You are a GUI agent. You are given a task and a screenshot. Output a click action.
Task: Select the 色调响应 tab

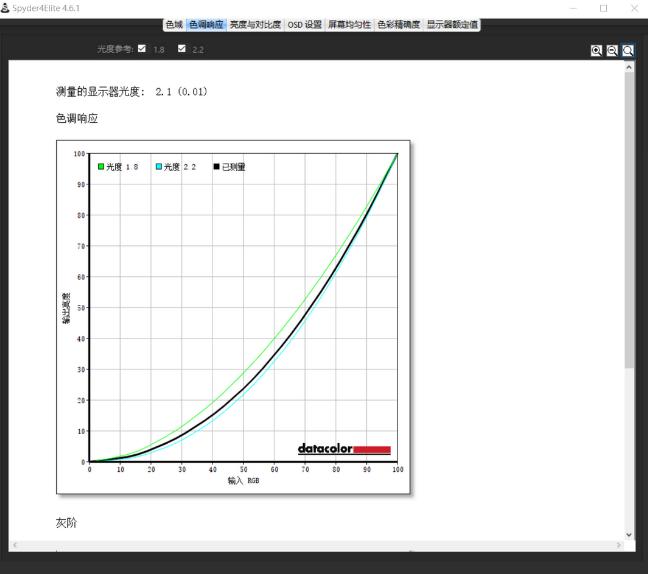[206, 25]
